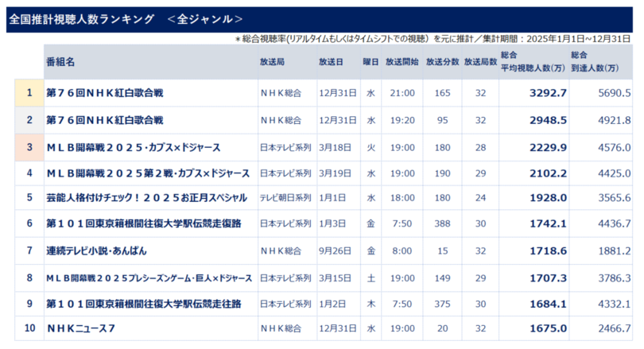Click the 総合 到達人数(万) column header

[x=600, y=60]
